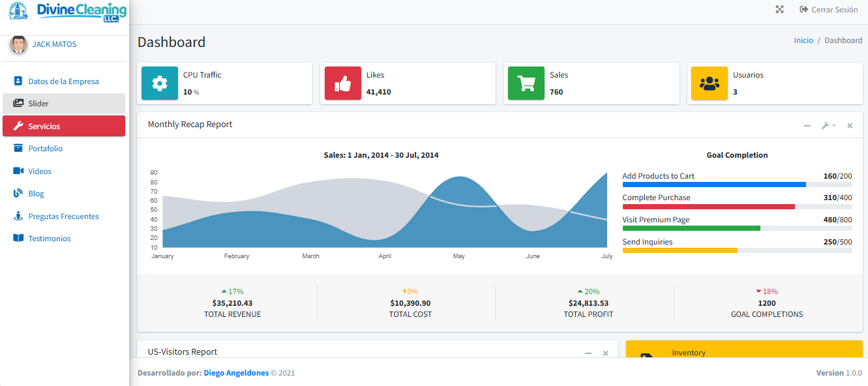Click the fullscreen expand icon in top bar

[x=779, y=10]
